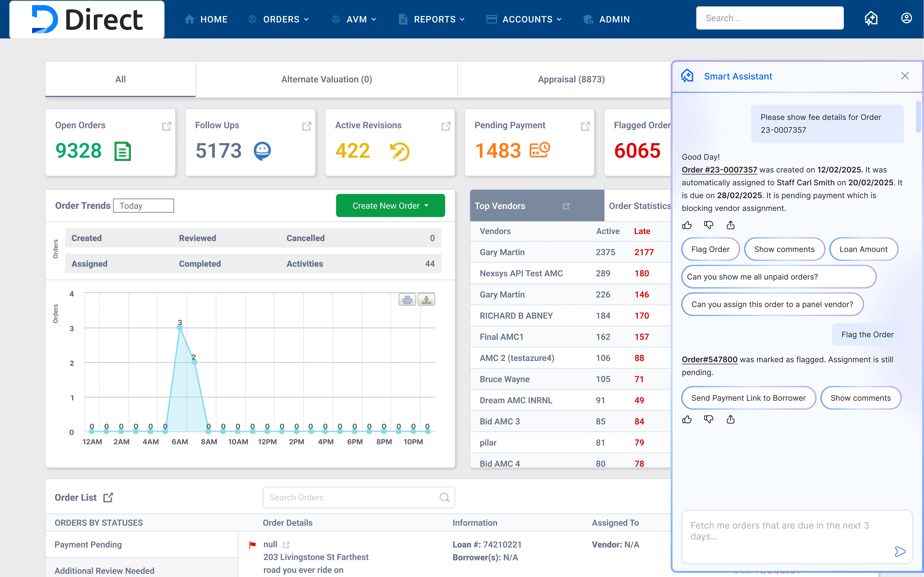Click the Send Payment Link to Borrower button

(x=748, y=398)
